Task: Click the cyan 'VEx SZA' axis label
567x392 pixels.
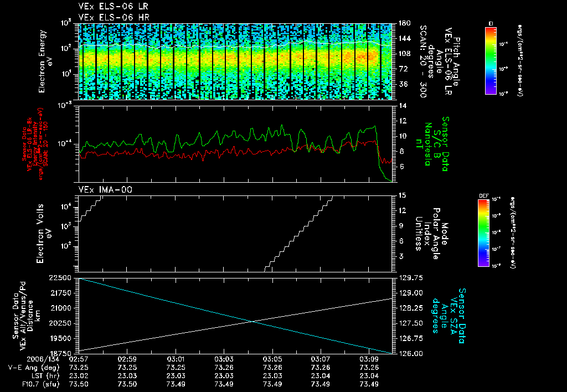Action: point(454,316)
